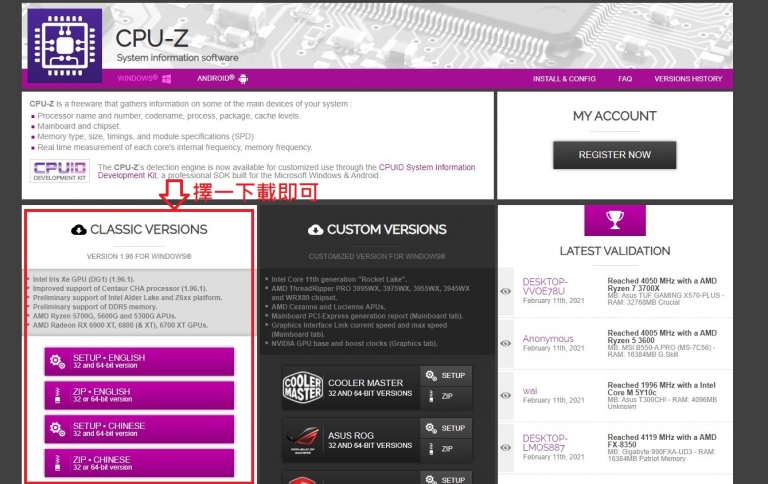Click 'VERSION 1.96 FOR WINDOWS' text

click(139, 256)
